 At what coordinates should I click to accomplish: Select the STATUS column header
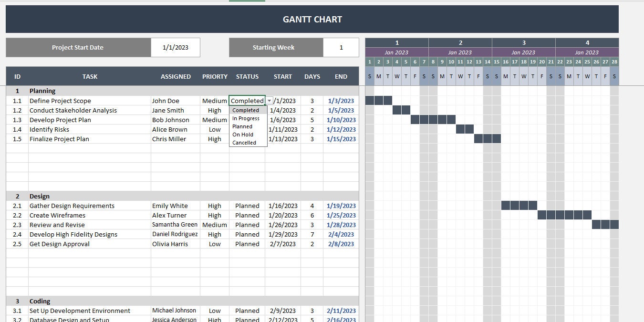point(247,76)
